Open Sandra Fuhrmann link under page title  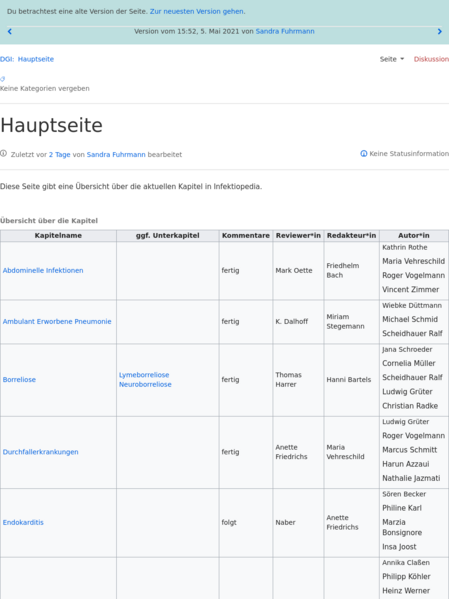tap(116, 155)
